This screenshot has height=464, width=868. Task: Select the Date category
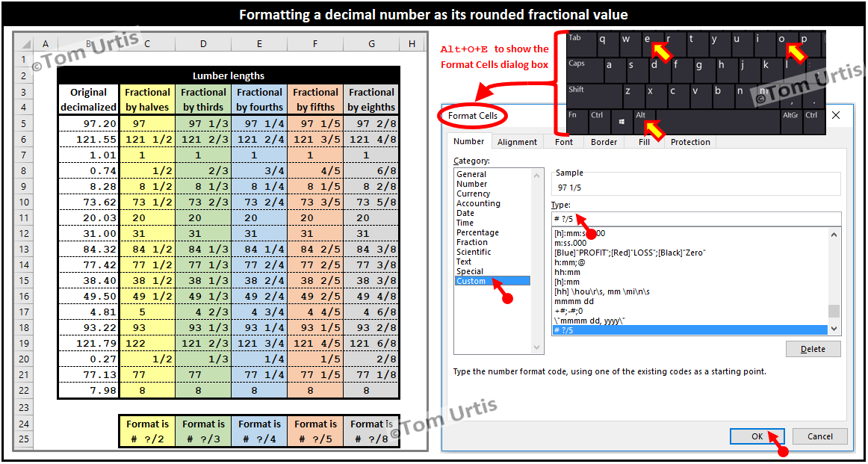click(465, 213)
